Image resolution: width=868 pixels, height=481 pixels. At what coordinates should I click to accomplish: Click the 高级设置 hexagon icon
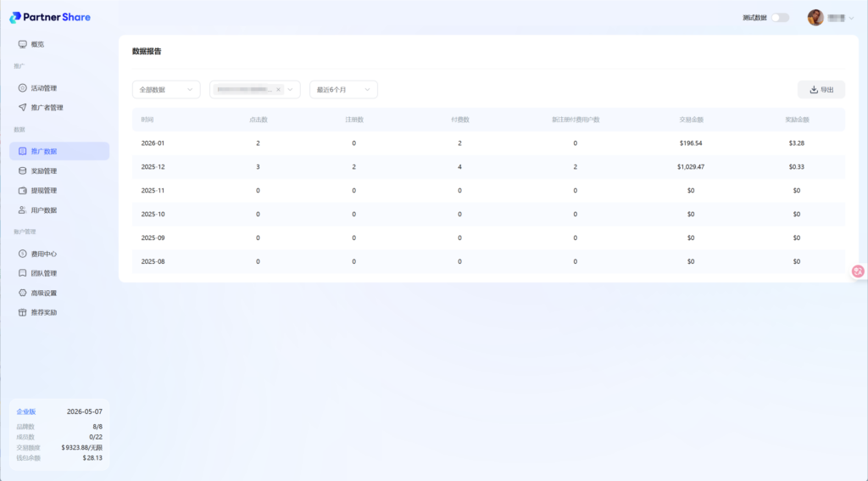(23, 293)
